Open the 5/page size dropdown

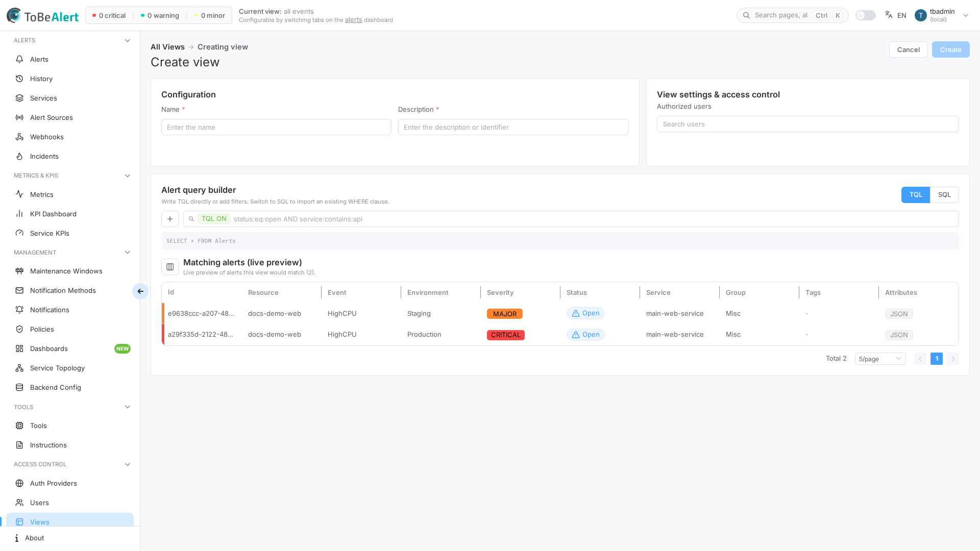[880, 359]
